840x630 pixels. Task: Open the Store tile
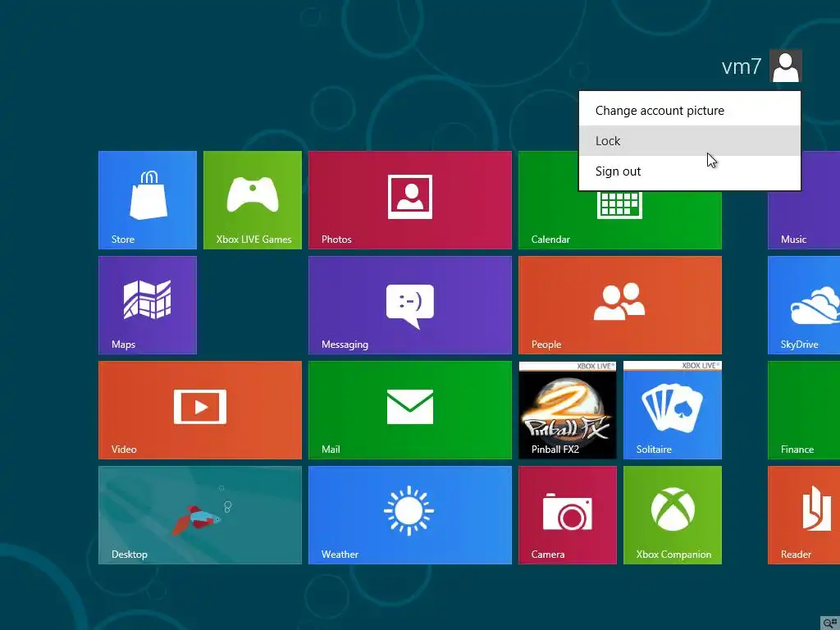pos(148,200)
